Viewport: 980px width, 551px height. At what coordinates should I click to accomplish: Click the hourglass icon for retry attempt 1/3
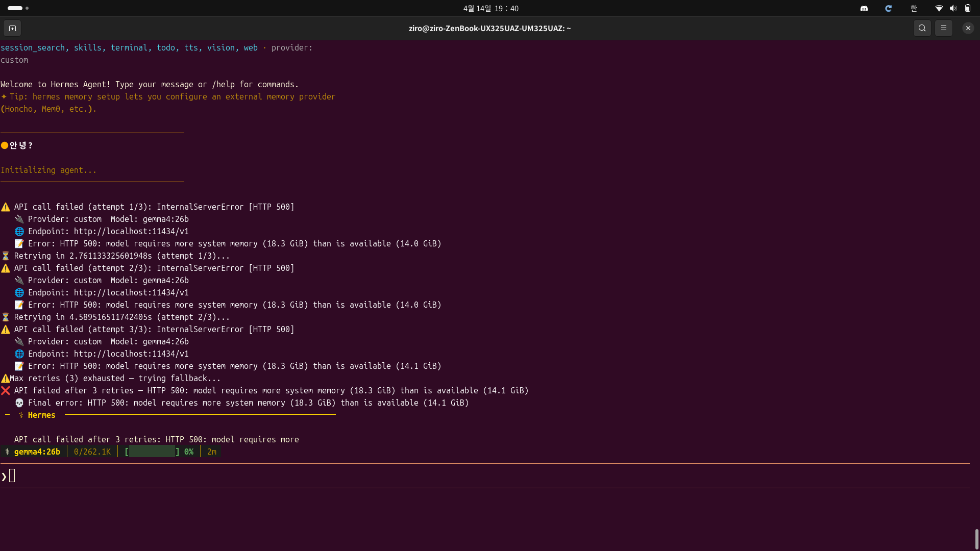point(6,256)
